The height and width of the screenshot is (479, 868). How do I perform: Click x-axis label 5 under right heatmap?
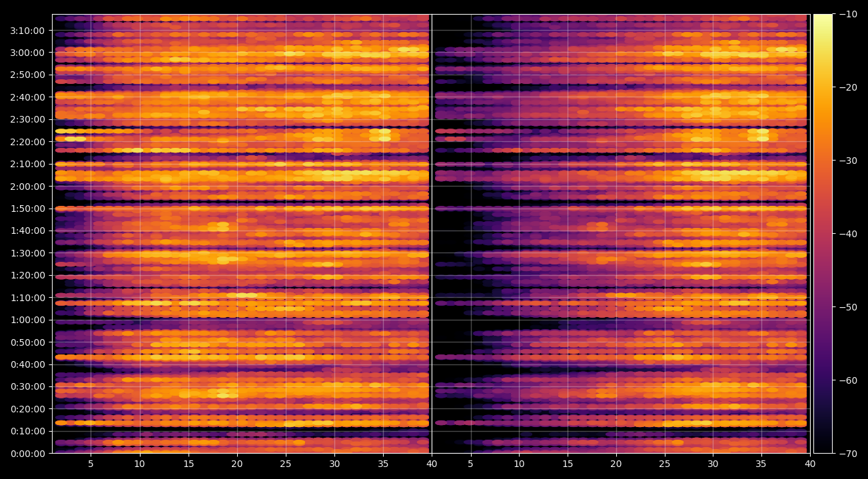point(470,464)
